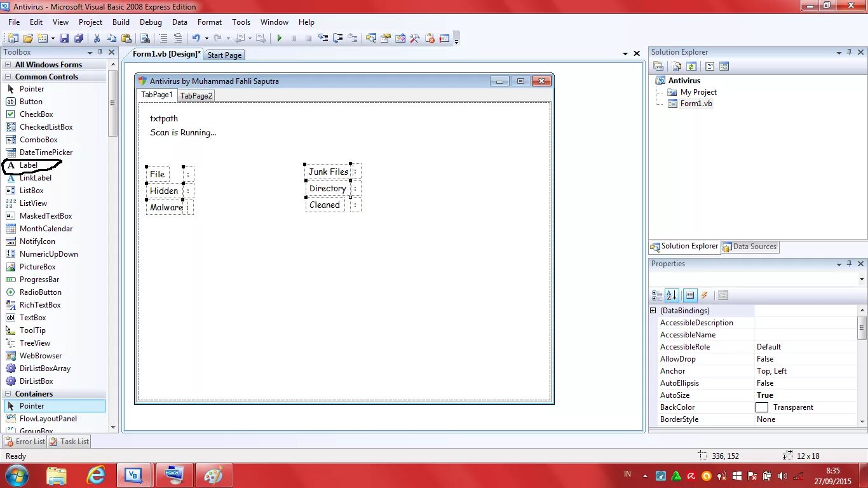Image resolution: width=868 pixels, height=488 pixels.
Task: Click the Open File toolbar icon
Action: [x=28, y=38]
